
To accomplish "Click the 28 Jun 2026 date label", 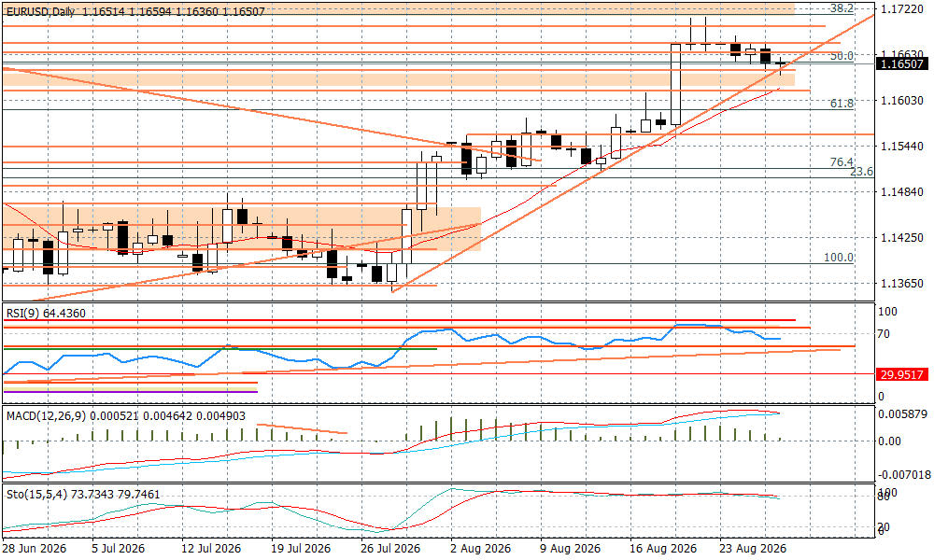I will coord(35,548).
